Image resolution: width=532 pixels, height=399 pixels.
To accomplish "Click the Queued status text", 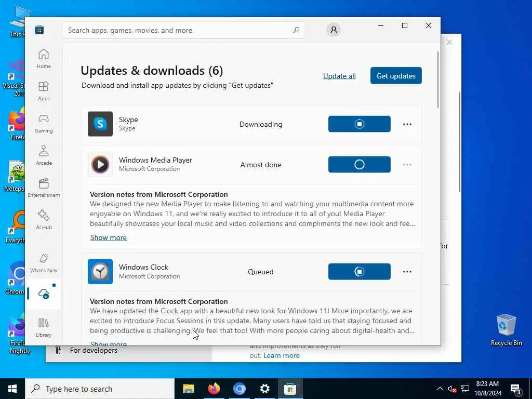I will pos(261,272).
